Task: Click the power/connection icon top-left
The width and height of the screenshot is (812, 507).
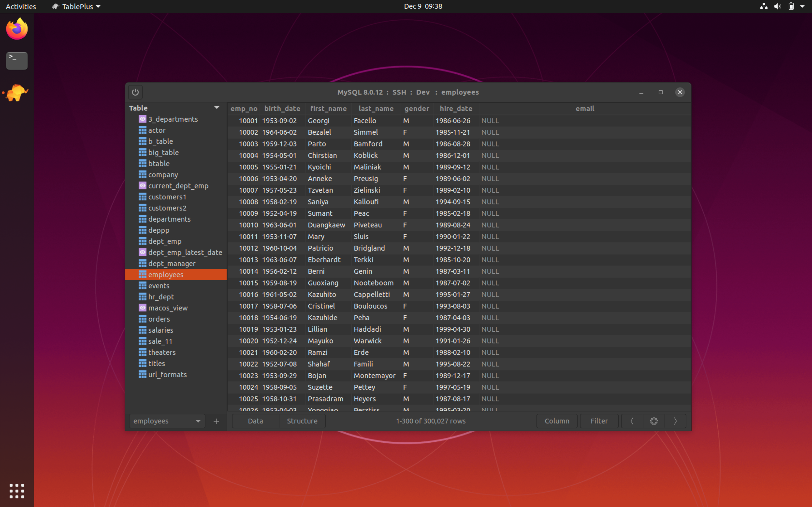Action: pyautogui.click(x=135, y=92)
